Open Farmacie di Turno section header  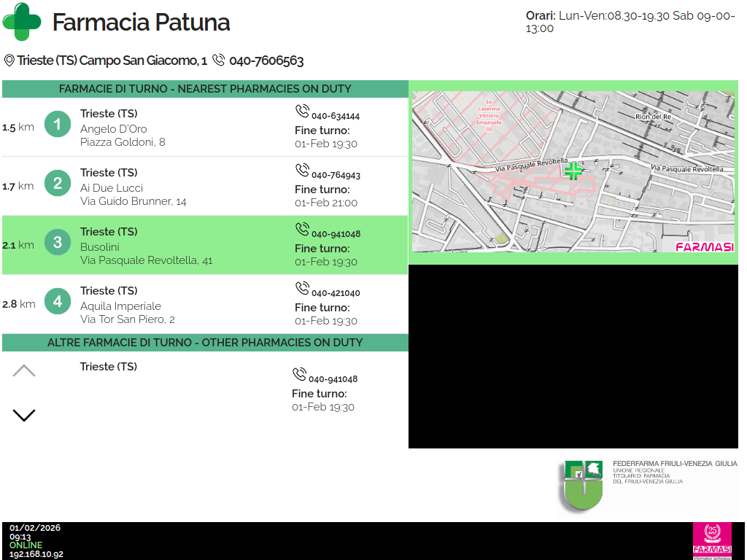click(205, 89)
